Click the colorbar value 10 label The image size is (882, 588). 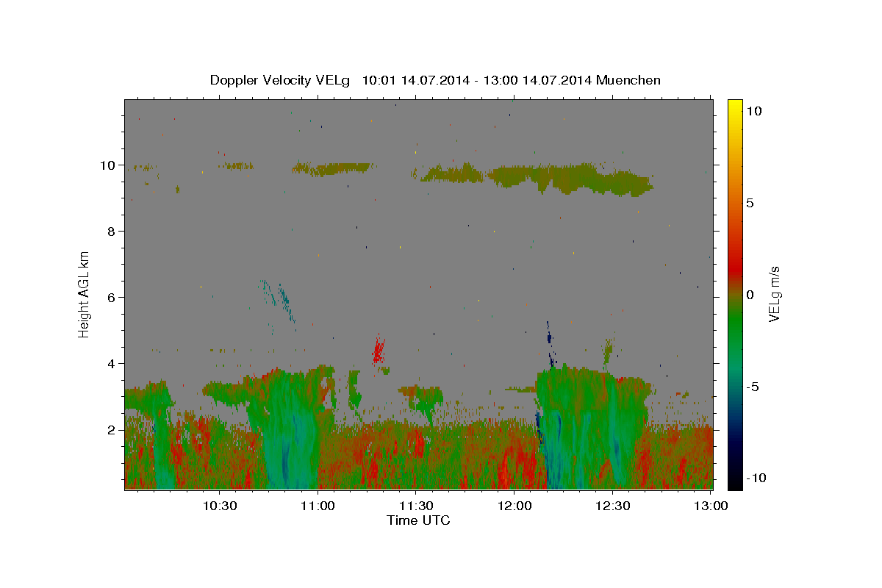point(753,110)
